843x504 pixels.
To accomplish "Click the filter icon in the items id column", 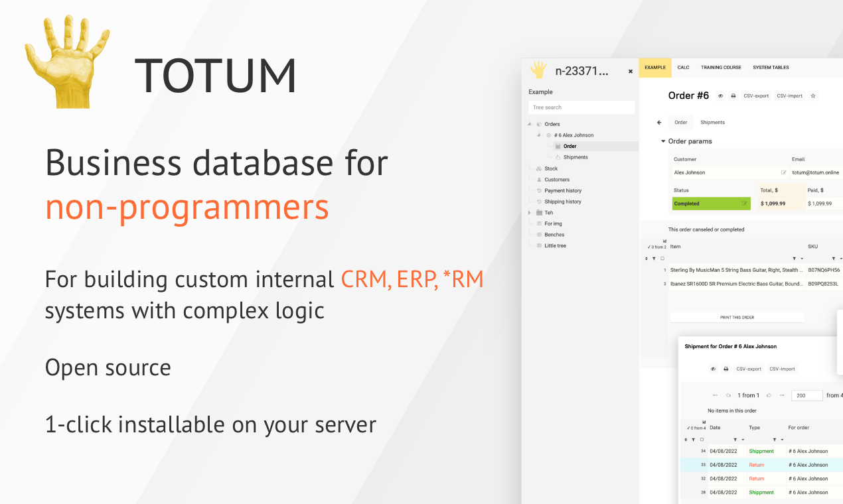I will [654, 259].
